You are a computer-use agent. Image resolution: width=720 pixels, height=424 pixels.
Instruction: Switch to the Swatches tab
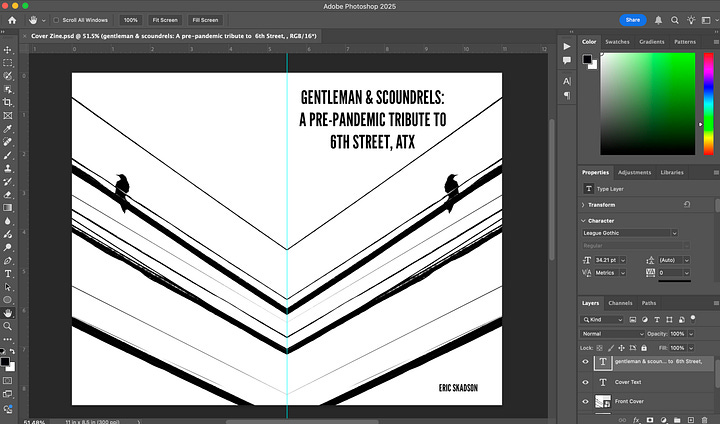tap(618, 42)
